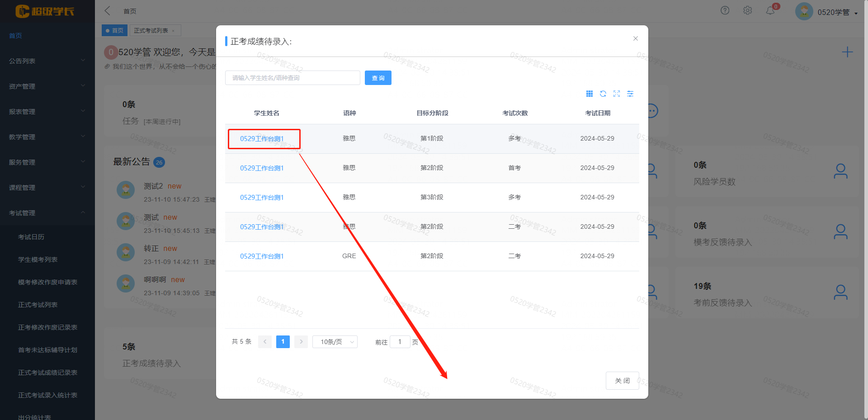This screenshot has height=420, width=868.
Task: Click the grid column display icon
Action: [x=589, y=94]
